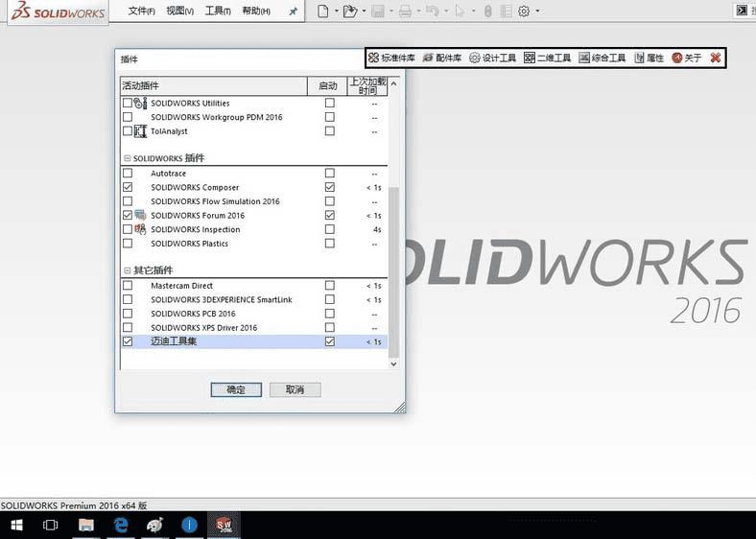Click the 上次加载时间 column header

[367, 85]
